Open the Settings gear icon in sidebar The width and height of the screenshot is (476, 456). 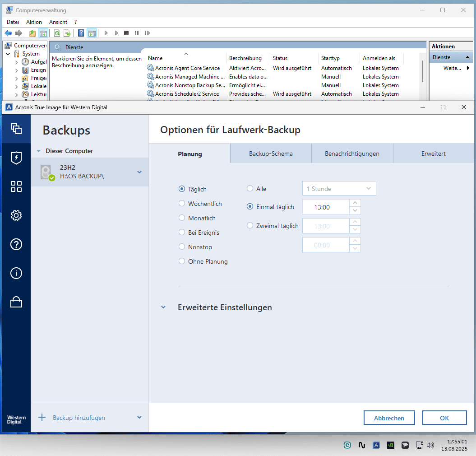[x=16, y=215]
